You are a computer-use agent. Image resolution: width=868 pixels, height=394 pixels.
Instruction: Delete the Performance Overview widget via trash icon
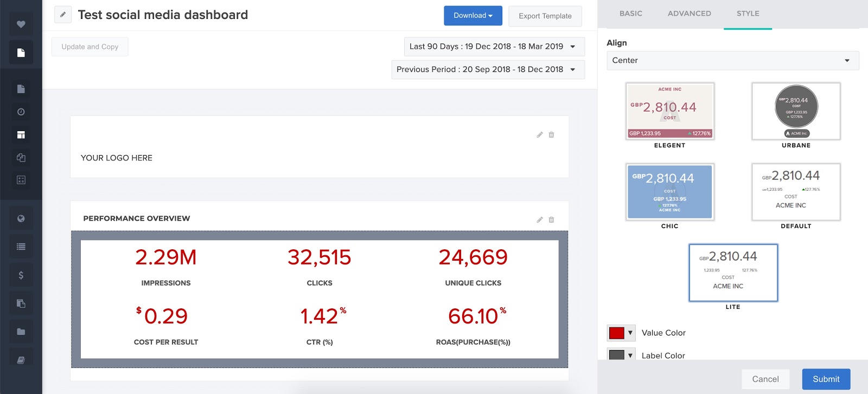pyautogui.click(x=551, y=219)
